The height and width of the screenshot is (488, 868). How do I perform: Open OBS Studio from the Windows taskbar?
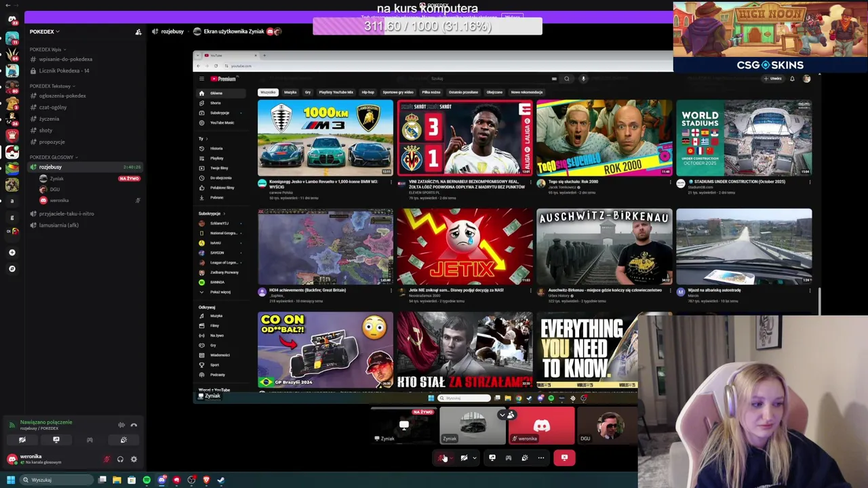(x=191, y=480)
